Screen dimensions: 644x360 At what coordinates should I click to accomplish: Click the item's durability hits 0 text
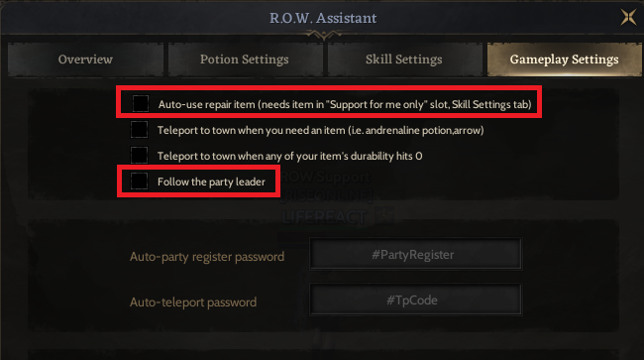click(x=289, y=156)
